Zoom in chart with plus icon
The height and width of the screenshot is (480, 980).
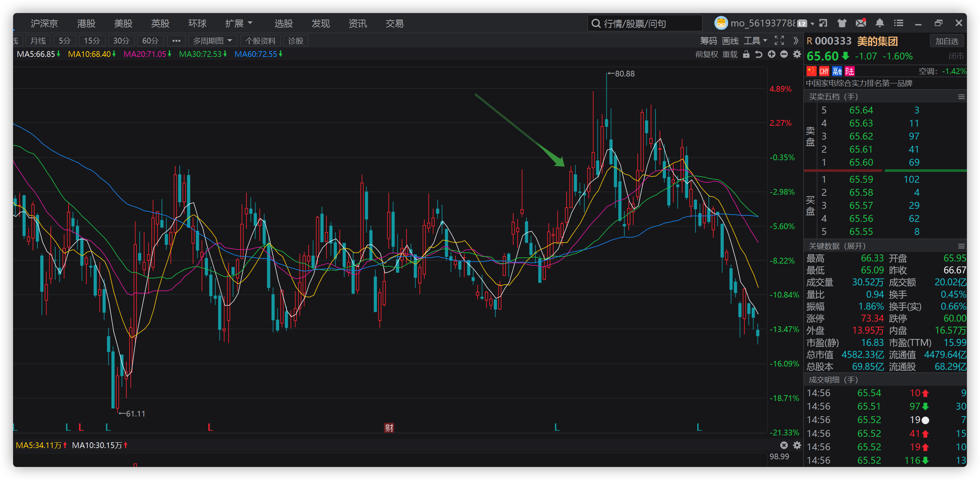(x=772, y=54)
